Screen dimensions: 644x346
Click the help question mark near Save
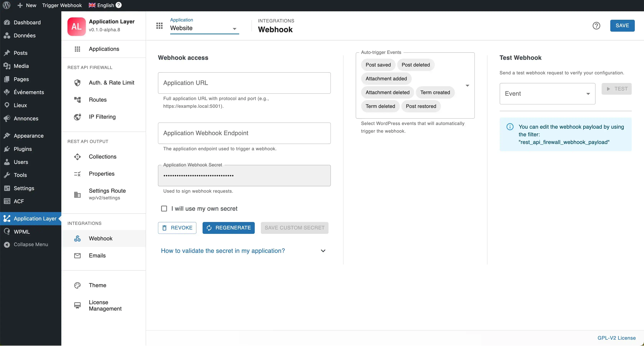[x=596, y=25]
